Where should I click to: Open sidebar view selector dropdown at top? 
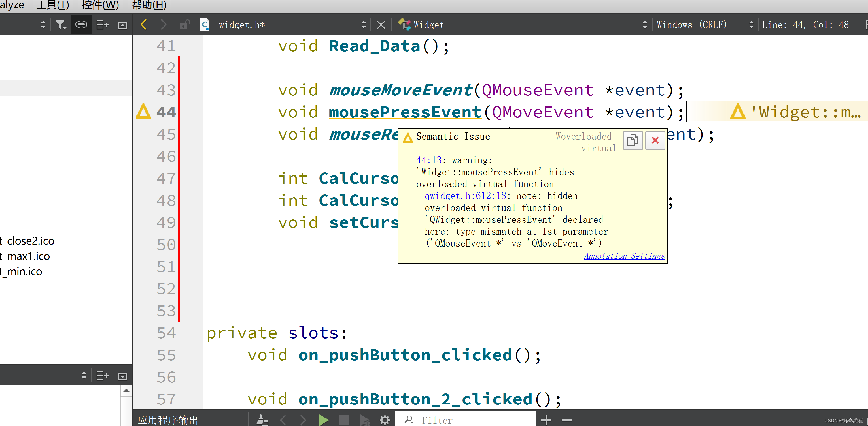43,25
